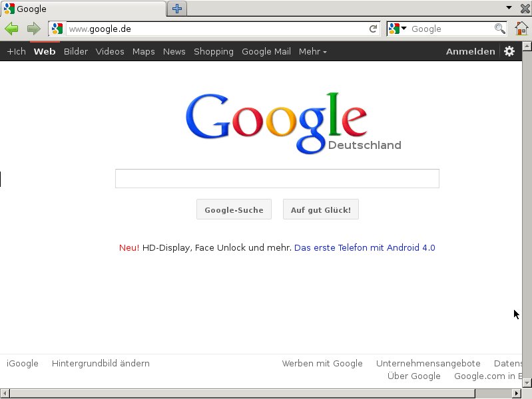
Task: Open Über Google link
Action: coord(414,376)
